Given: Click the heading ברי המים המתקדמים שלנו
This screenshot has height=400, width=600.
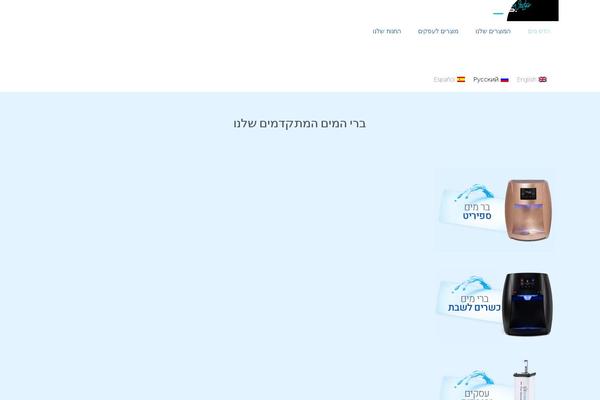Looking at the screenshot, I should coord(300,124).
